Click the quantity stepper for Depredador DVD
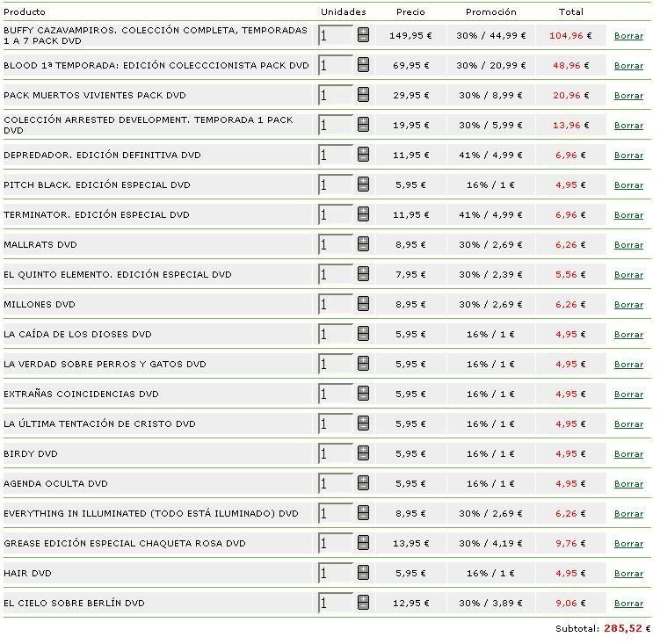Image resolution: width=660 pixels, height=644 pixels. click(363, 155)
